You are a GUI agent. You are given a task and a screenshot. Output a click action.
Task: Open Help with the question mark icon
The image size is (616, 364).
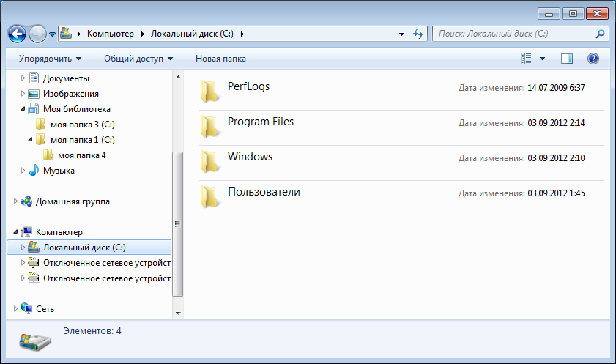pyautogui.click(x=593, y=59)
